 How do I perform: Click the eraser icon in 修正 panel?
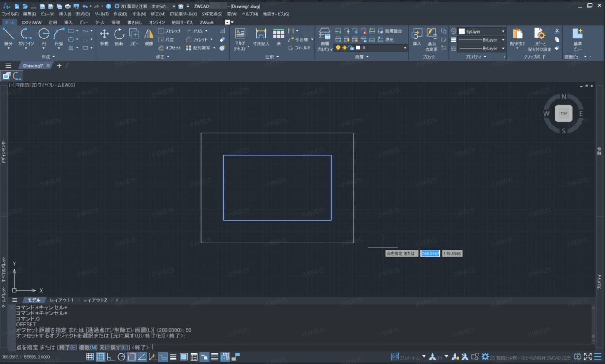222,39
